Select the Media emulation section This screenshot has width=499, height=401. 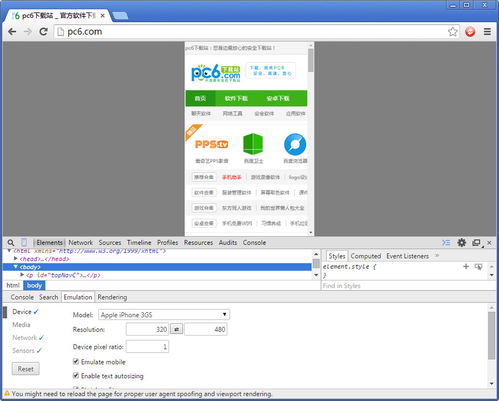tap(21, 325)
